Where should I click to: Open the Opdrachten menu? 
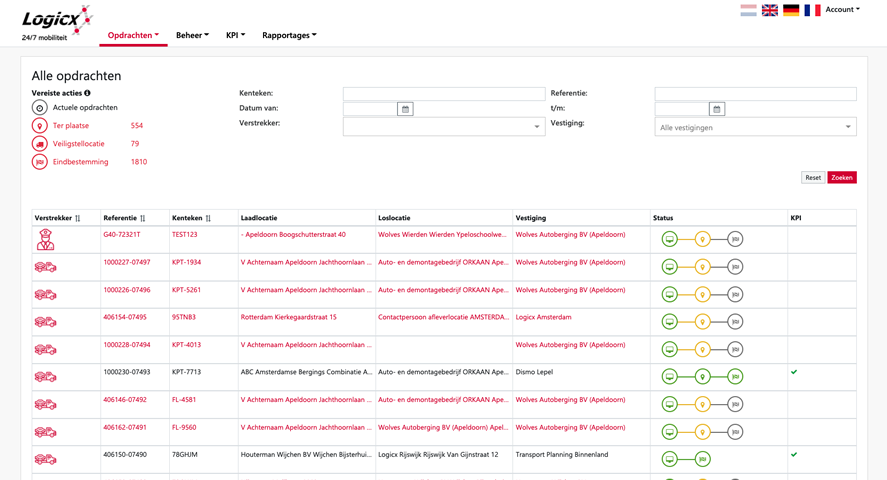[133, 35]
